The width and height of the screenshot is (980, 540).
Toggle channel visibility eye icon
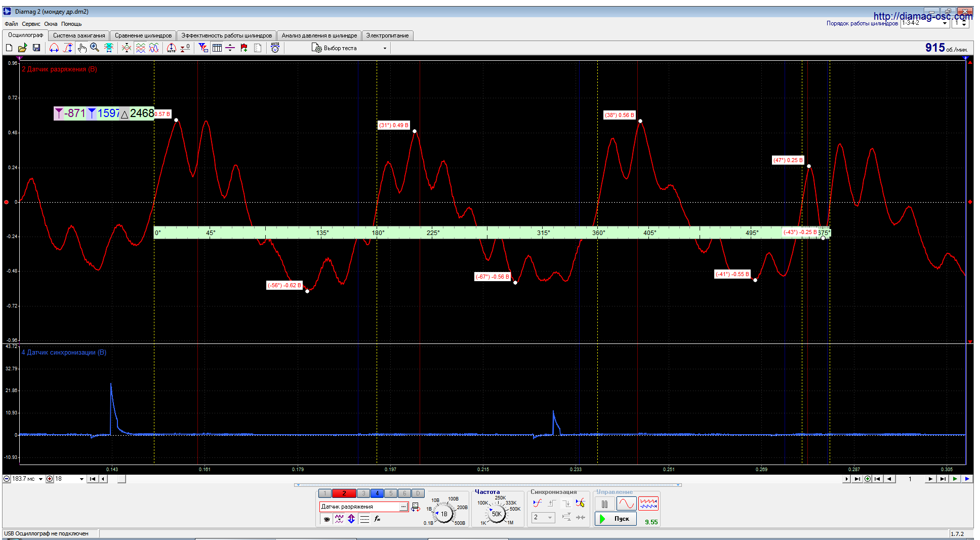(326, 519)
